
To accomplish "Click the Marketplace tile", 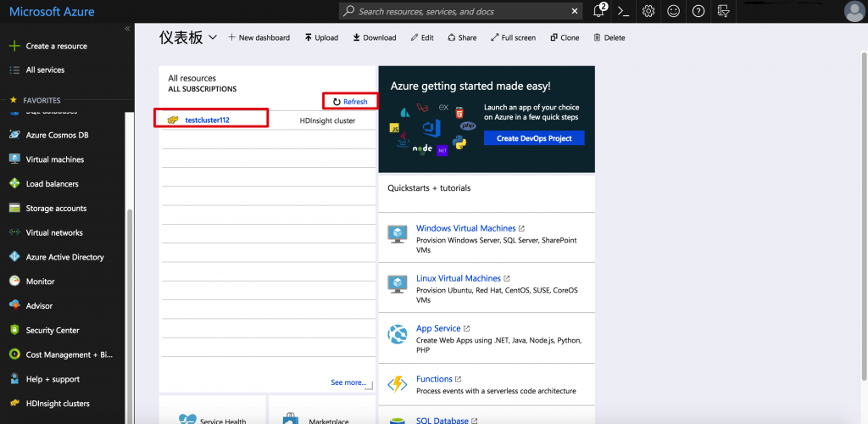I will [x=322, y=410].
